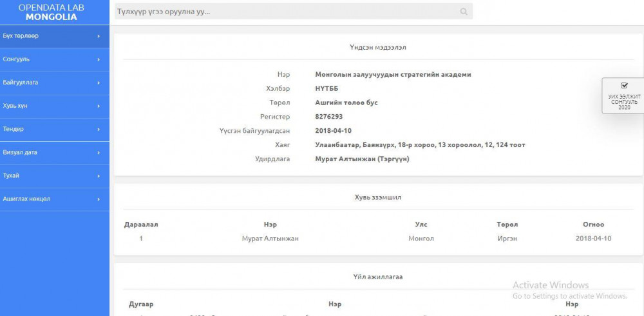
Task: Open the Ашиглах нөхцөл menu item
Action: [x=55, y=199]
